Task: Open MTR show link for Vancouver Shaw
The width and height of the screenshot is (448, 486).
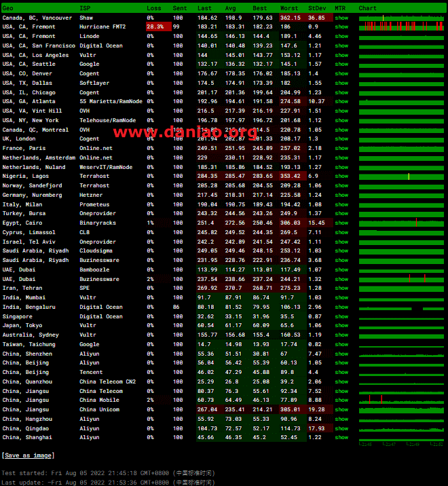Action: click(x=341, y=18)
